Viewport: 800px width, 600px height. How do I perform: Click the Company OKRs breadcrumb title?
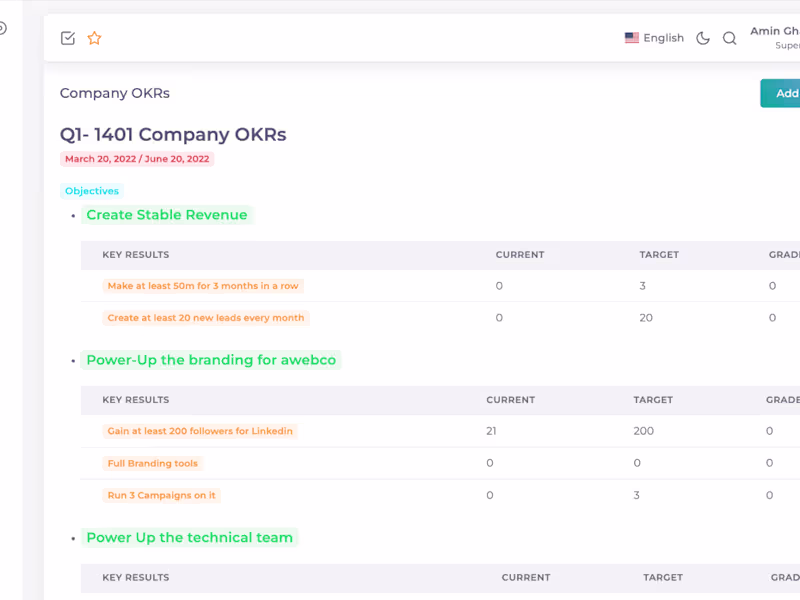[x=115, y=93]
